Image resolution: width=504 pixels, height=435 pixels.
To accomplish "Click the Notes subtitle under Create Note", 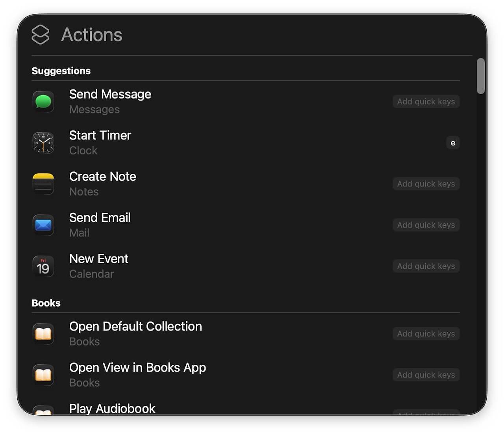I will pyautogui.click(x=84, y=192).
